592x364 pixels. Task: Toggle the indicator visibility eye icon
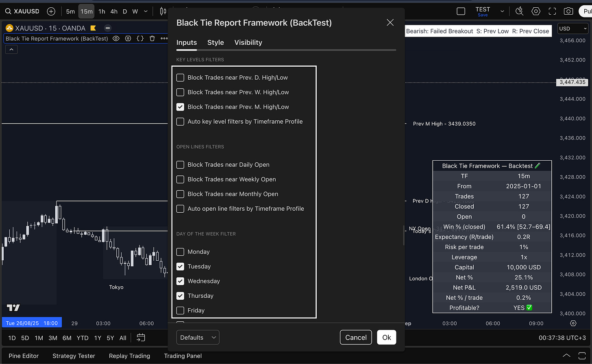click(116, 39)
